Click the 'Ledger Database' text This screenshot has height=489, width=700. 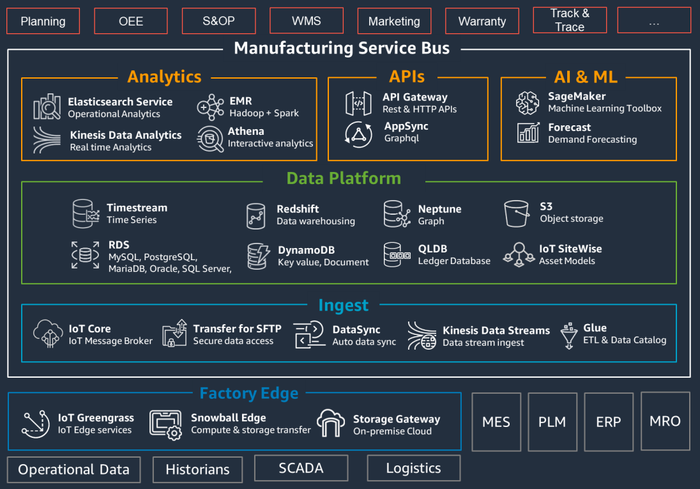tap(454, 261)
